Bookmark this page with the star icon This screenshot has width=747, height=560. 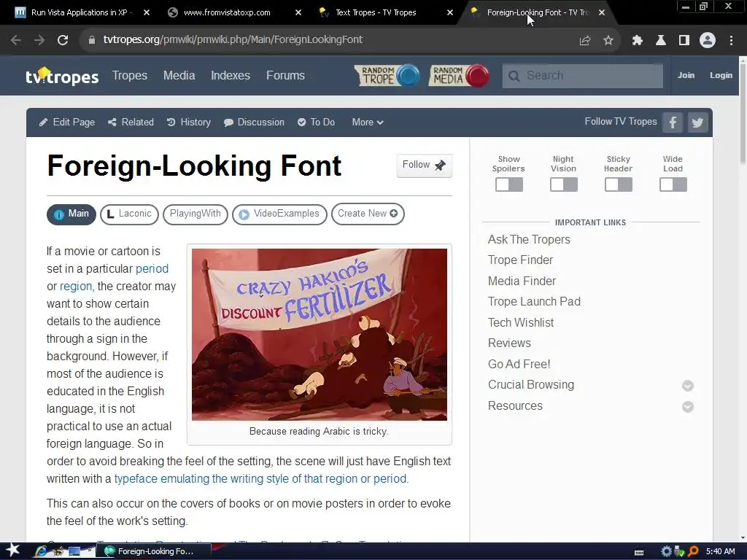click(x=608, y=40)
